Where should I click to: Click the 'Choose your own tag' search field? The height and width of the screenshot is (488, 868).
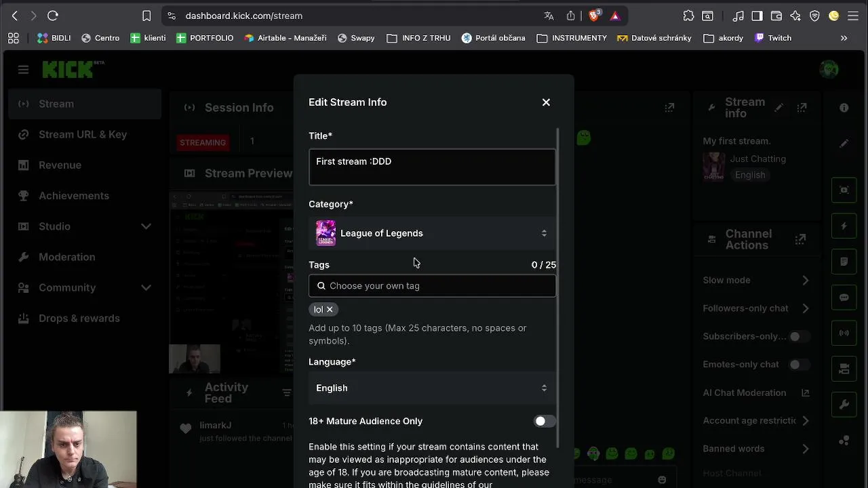[x=432, y=286]
